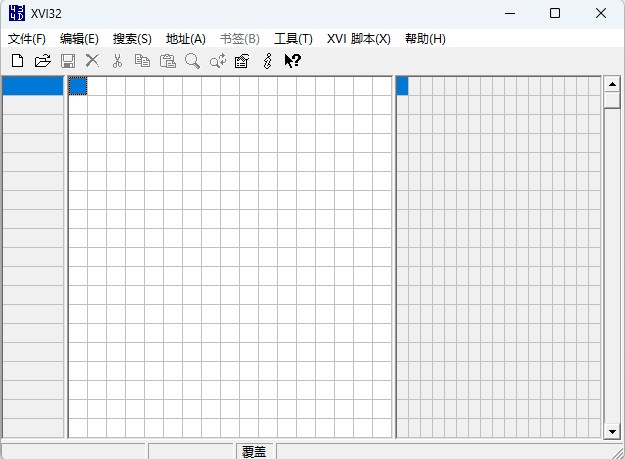
Task: Click the Find again icon
Action: (217, 61)
